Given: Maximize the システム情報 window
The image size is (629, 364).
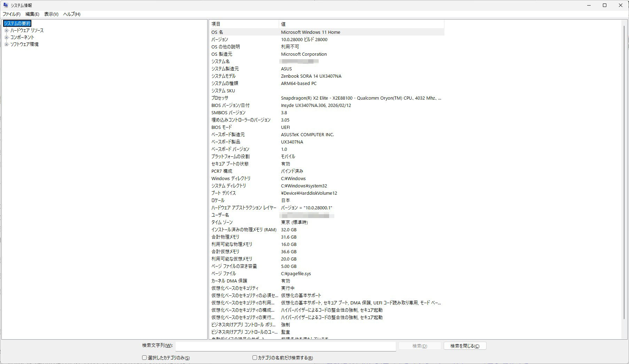Looking at the screenshot, I should point(605,5).
